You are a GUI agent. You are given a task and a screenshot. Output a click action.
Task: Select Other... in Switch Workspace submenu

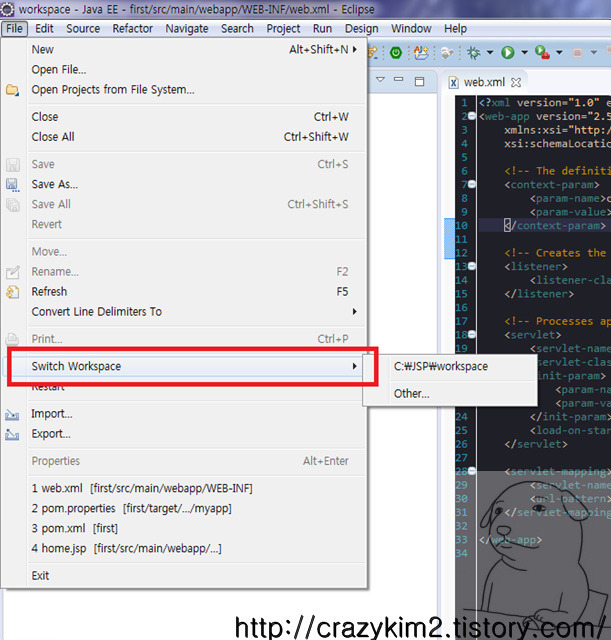pyautogui.click(x=450, y=393)
